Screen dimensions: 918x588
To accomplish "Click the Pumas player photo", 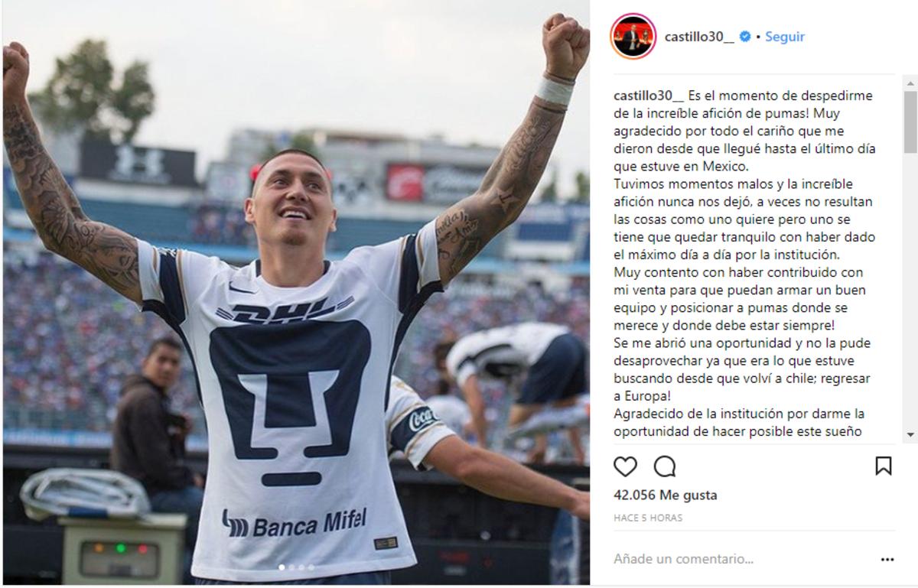I will click(296, 293).
